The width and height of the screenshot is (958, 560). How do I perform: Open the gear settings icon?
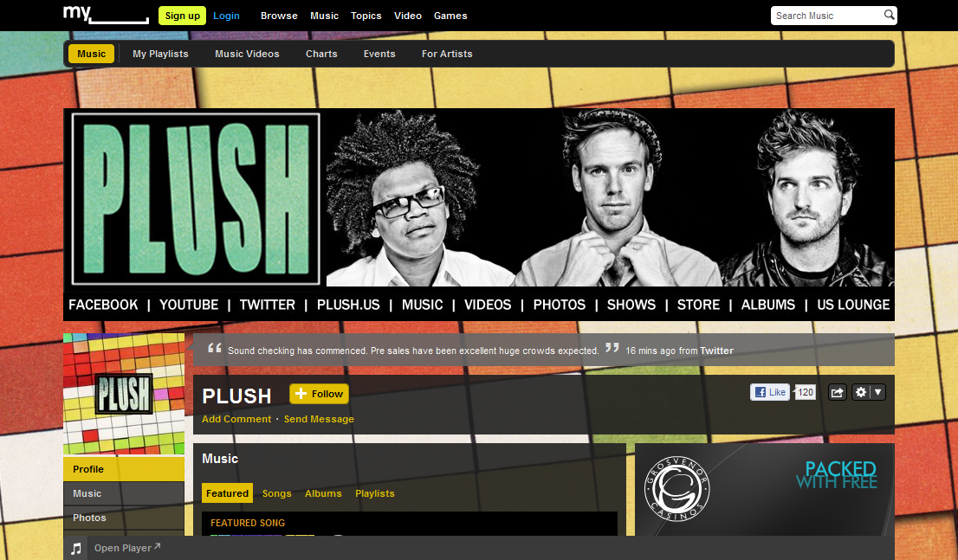tap(861, 392)
